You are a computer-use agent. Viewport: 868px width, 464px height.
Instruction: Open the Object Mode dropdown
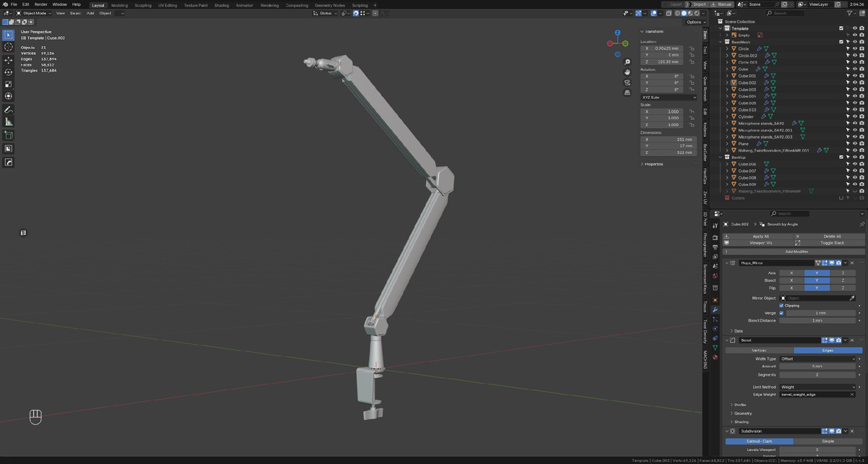34,13
